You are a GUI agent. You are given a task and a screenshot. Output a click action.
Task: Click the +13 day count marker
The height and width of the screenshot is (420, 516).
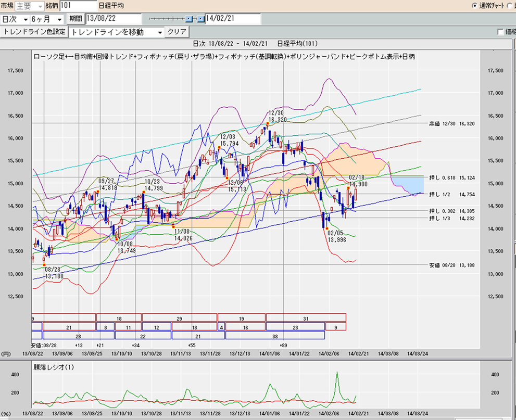(x=79, y=346)
